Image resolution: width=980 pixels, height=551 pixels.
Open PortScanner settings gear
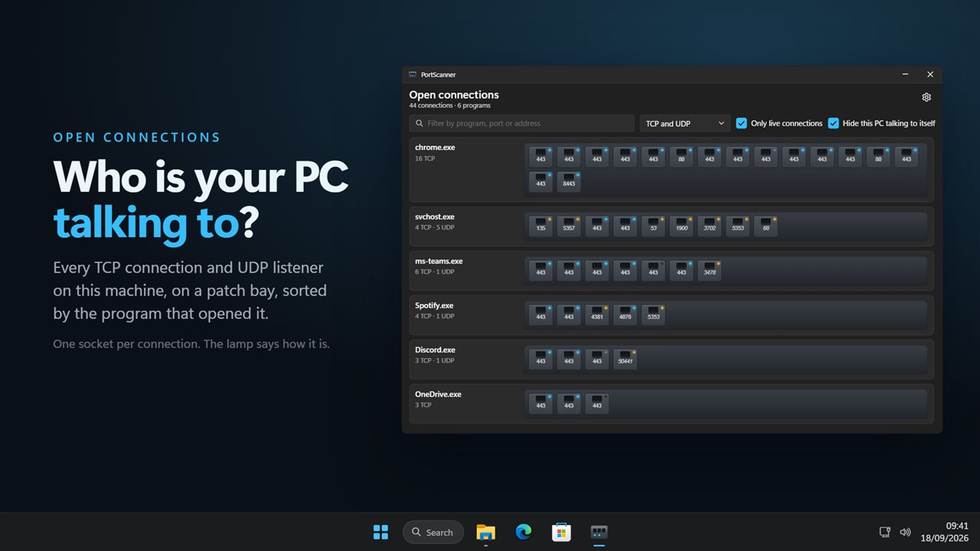tap(926, 97)
